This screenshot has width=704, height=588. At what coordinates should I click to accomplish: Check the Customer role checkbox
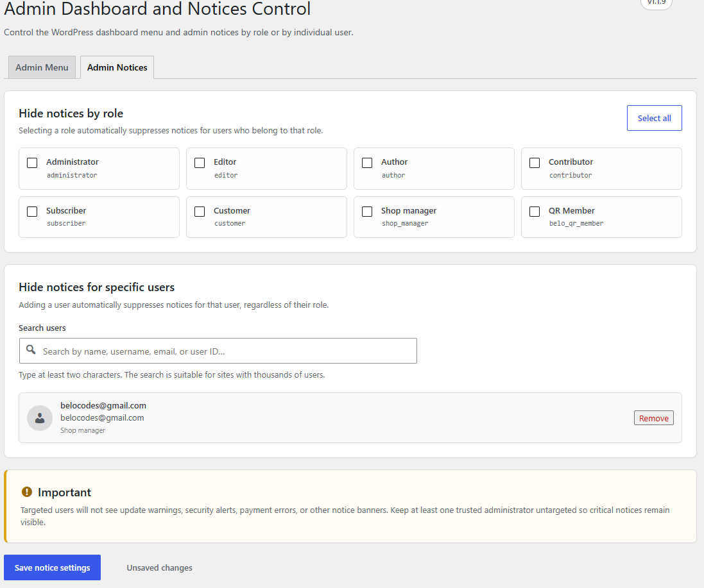[200, 211]
